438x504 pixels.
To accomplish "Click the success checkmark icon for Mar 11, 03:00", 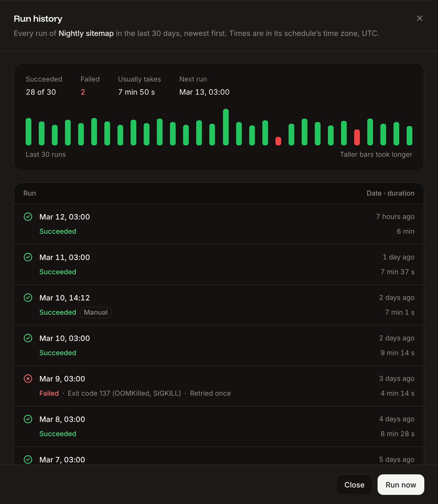I will [28, 257].
